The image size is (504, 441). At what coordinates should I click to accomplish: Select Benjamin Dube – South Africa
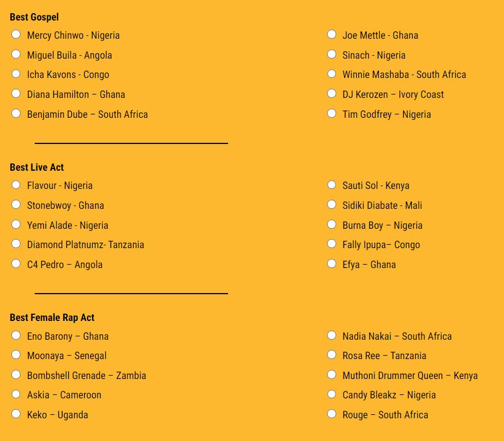[16, 114]
